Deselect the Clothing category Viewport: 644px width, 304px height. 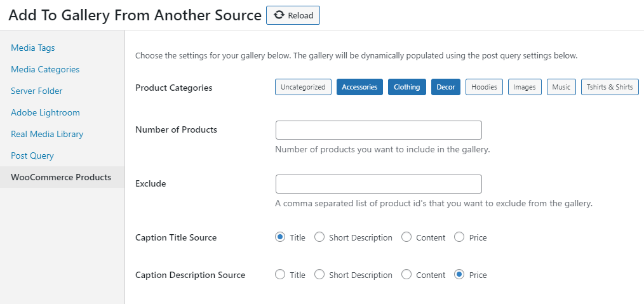click(406, 87)
